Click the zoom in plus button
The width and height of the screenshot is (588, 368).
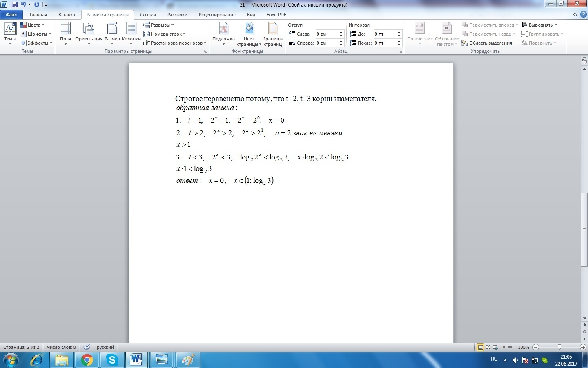click(583, 348)
